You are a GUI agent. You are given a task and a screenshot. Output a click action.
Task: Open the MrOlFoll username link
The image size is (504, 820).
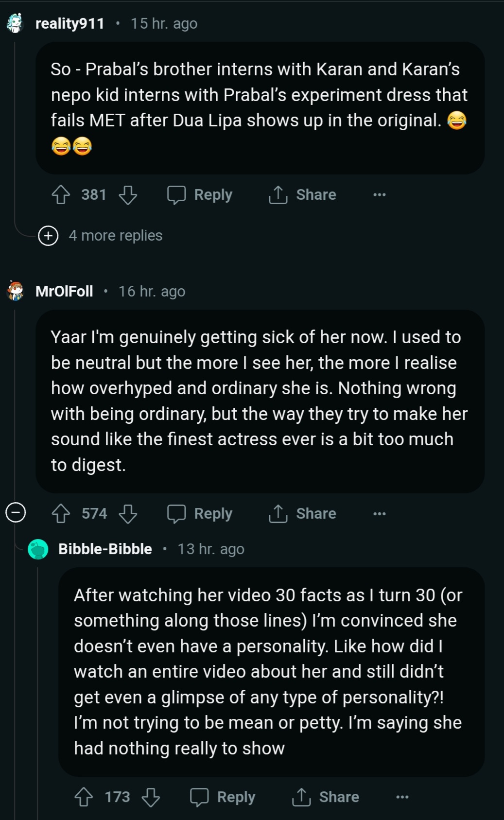pyautogui.click(x=64, y=291)
